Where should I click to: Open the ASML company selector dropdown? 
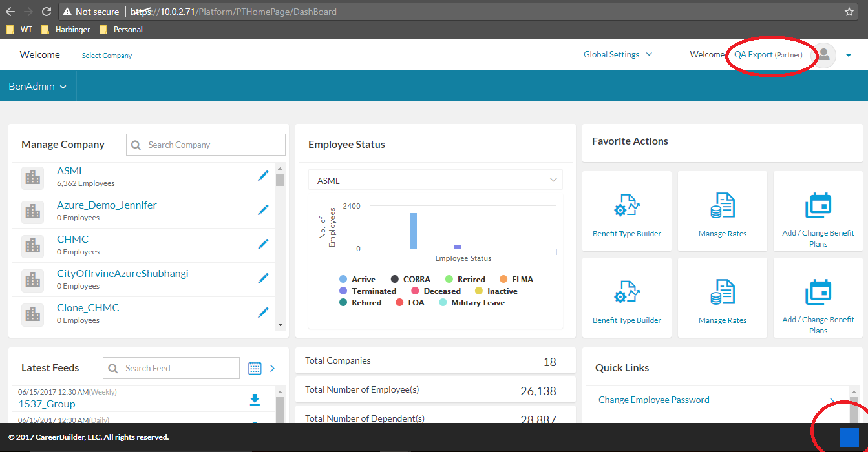click(436, 181)
